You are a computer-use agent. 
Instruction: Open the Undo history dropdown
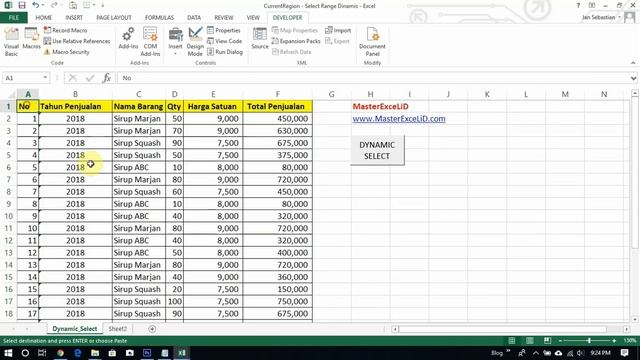pyautogui.click(x=43, y=5)
